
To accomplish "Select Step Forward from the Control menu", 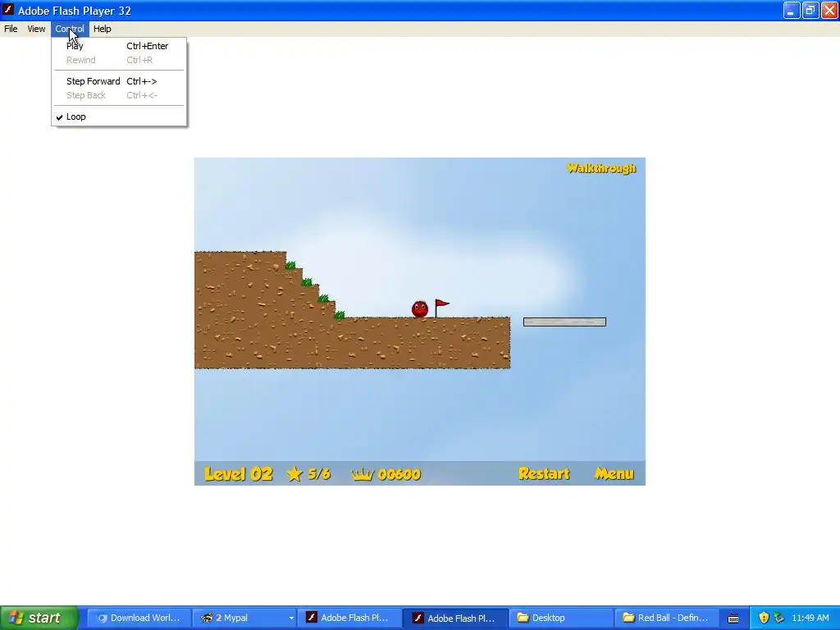I will [x=119, y=81].
